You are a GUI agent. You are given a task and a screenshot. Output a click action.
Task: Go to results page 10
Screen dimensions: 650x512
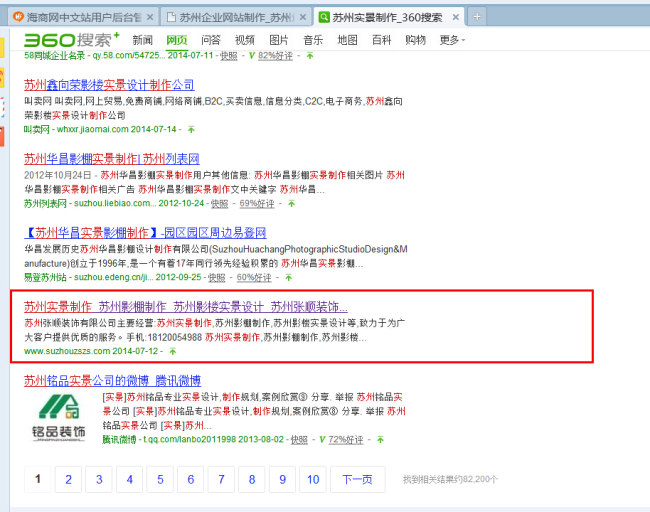click(313, 480)
